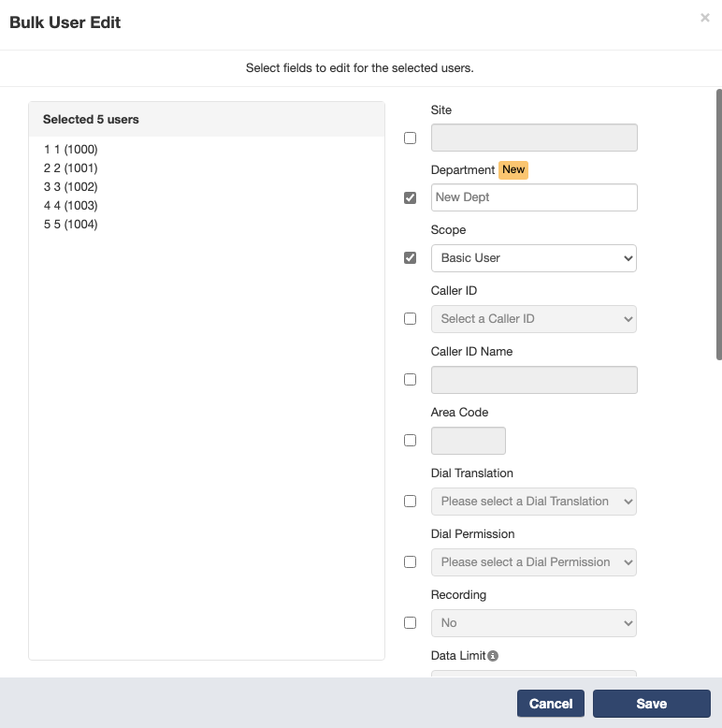
Task: Tick the Dial Translation checkbox
Action: tap(411, 501)
